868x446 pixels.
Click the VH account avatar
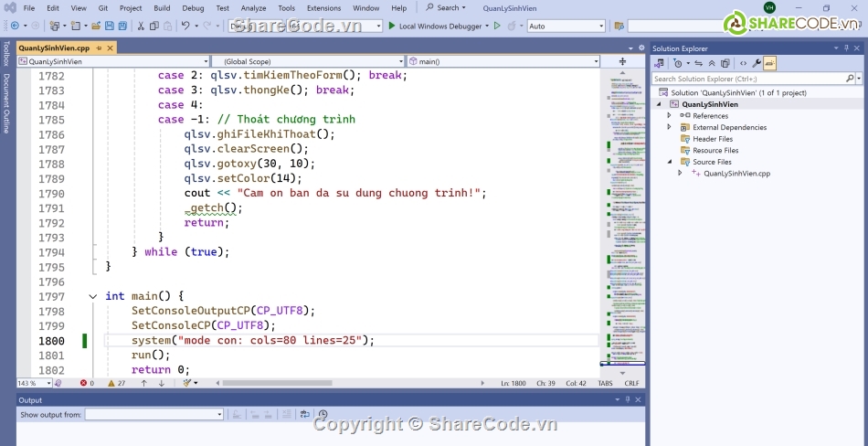pos(769,7)
